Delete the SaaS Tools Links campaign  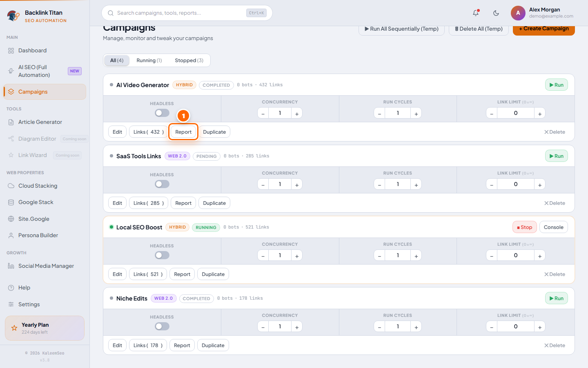(x=555, y=203)
